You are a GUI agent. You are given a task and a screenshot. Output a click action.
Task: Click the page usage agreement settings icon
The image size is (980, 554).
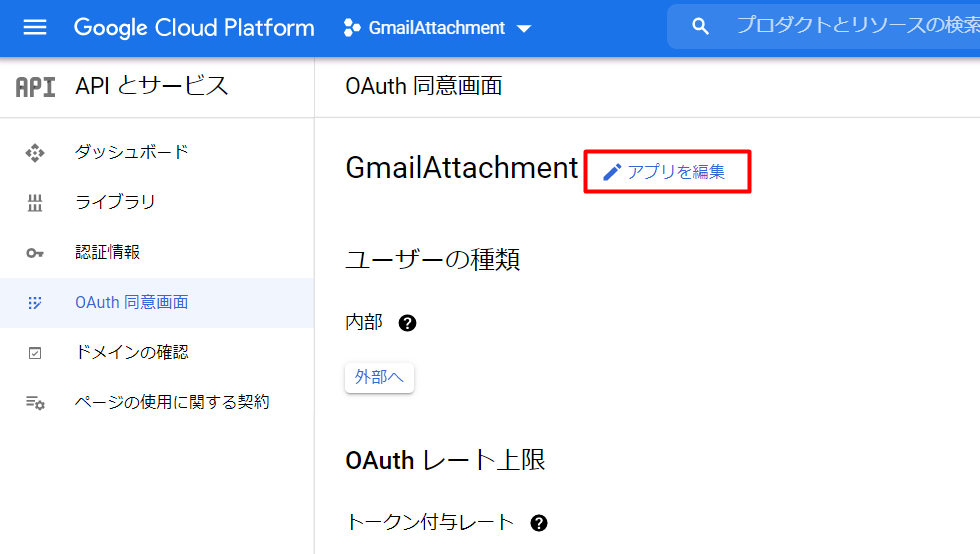[x=35, y=403]
